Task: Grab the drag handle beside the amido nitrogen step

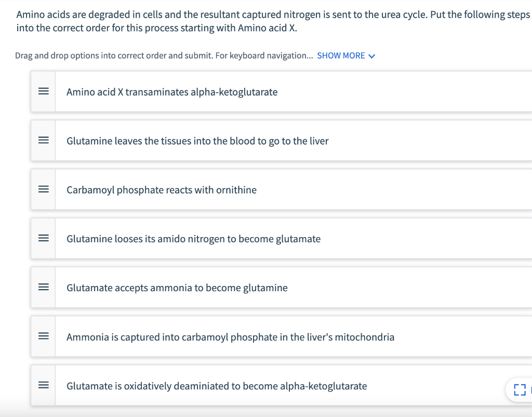Action: click(43, 238)
